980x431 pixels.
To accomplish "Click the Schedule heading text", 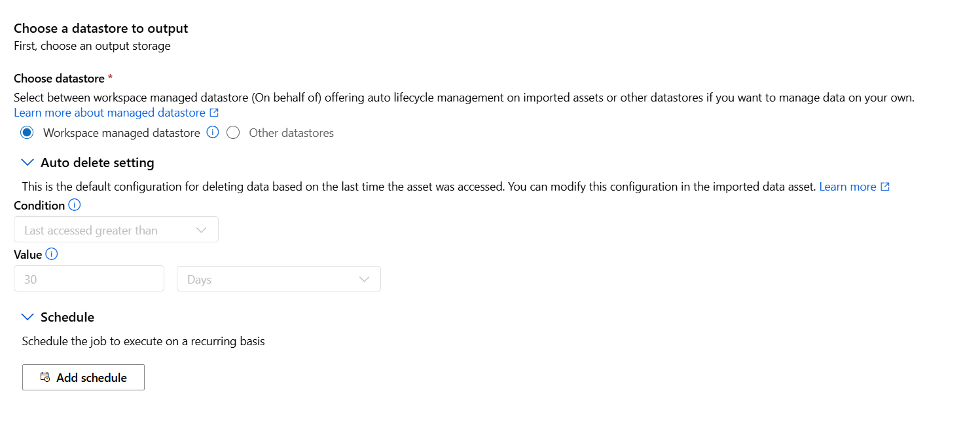I will [x=67, y=317].
